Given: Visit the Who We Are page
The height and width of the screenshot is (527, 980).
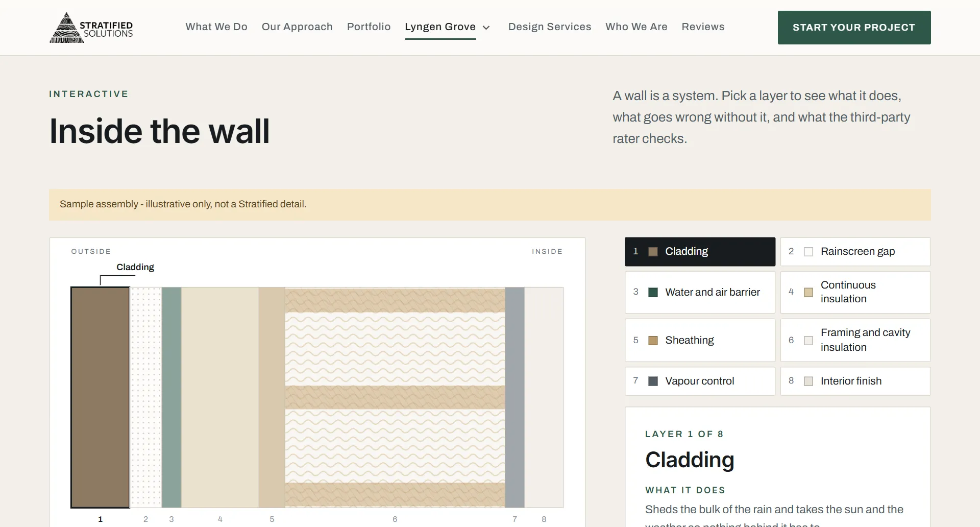Looking at the screenshot, I should click(636, 27).
